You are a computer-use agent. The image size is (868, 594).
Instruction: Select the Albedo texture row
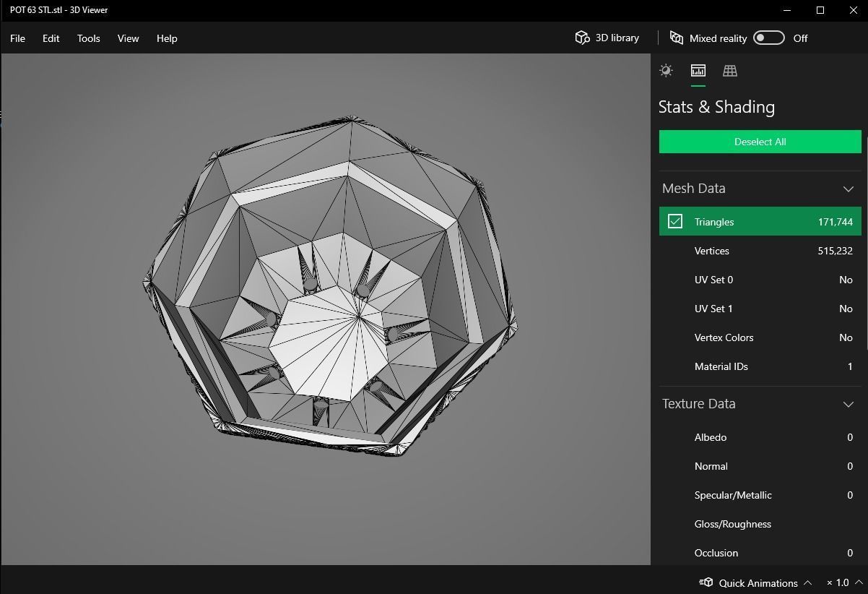tap(760, 437)
